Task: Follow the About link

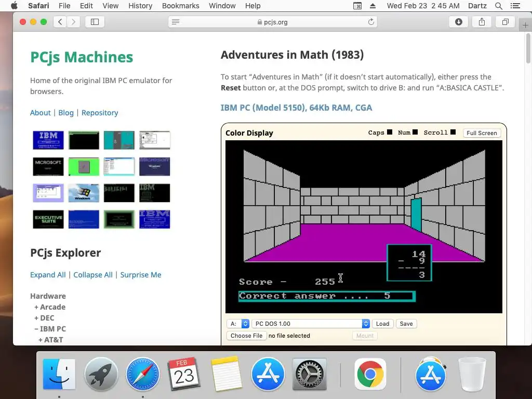Action: tap(41, 113)
